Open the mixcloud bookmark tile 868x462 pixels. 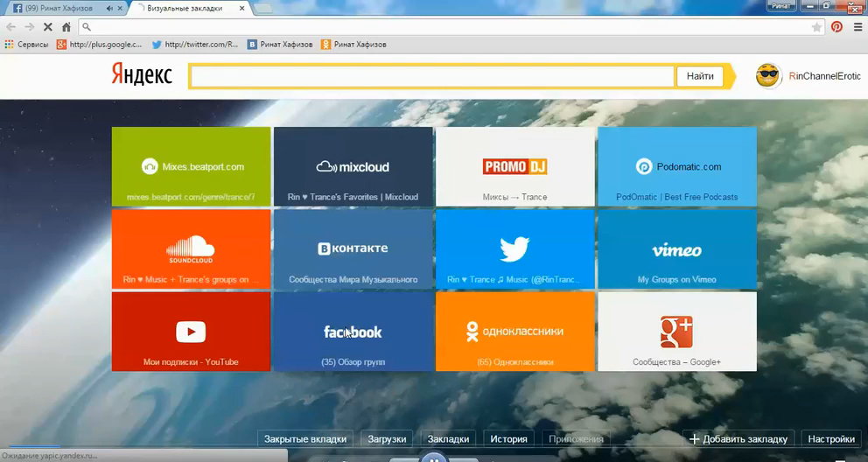pos(353,166)
